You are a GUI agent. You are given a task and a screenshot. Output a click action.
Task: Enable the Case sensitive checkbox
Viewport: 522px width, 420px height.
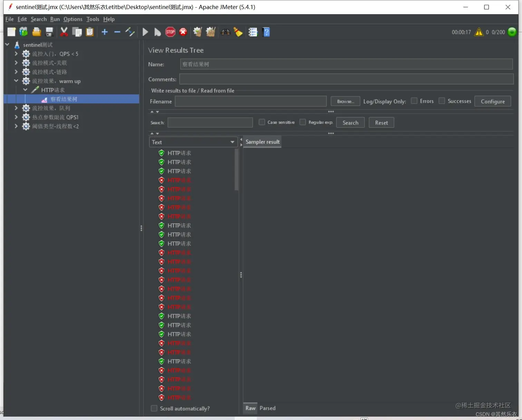click(262, 122)
